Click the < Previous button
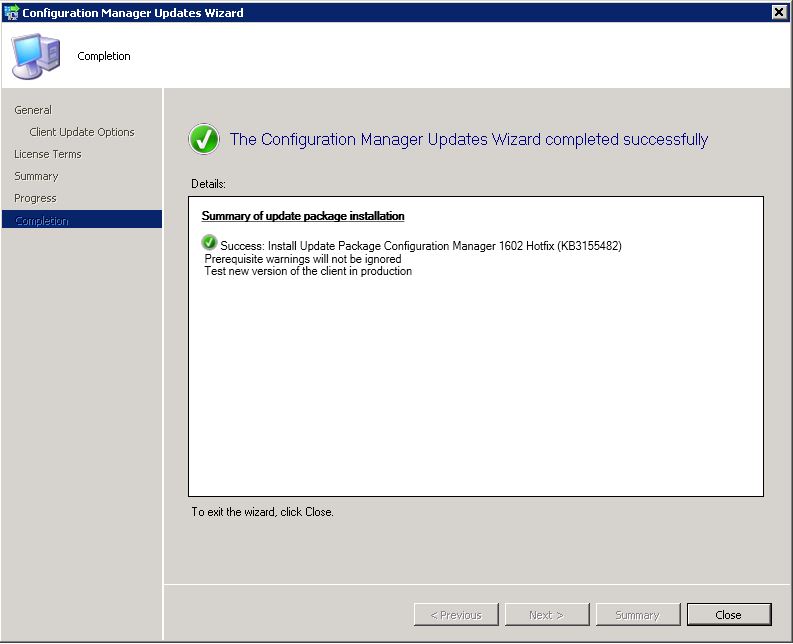This screenshot has height=644, width=793. [x=456, y=615]
